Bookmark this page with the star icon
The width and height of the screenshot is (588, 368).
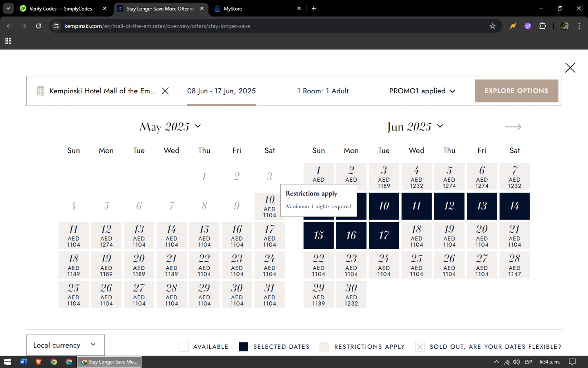point(493,26)
